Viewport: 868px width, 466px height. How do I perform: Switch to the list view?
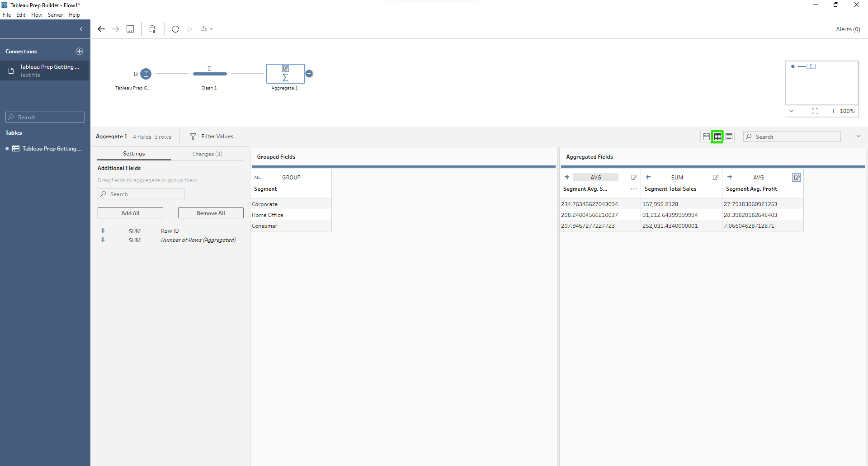[x=729, y=137]
